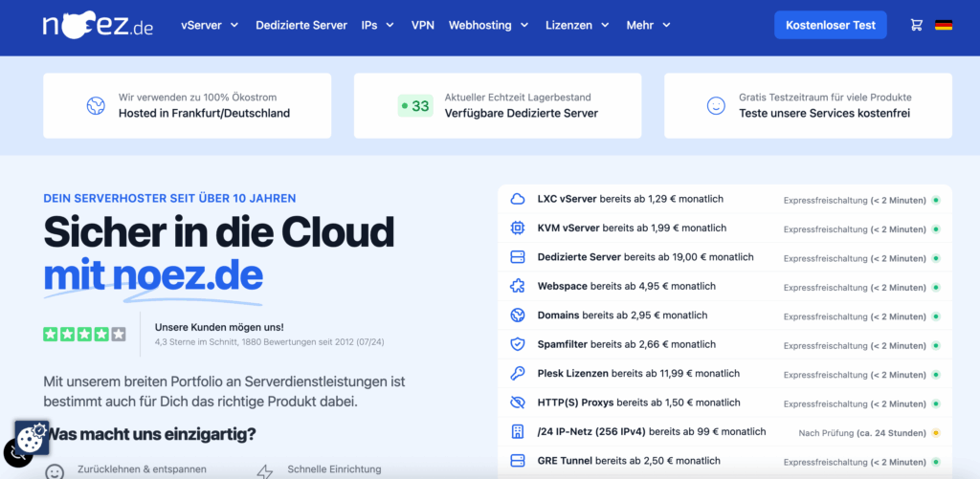This screenshot has height=479, width=980.
Task: Open the Spamfilter product link
Action: tap(627, 344)
